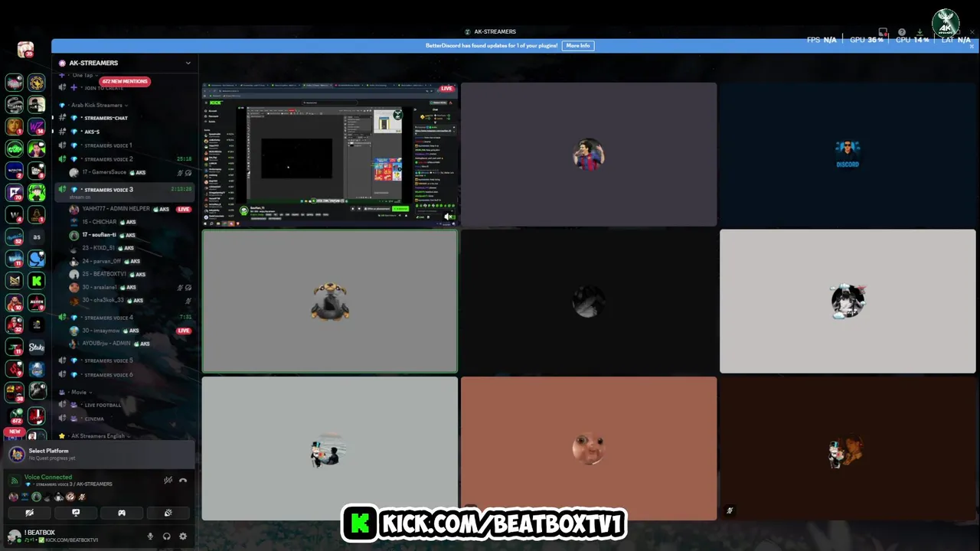Join the LIVE FOOTBALL voice channel
Screen dimensions: 980x551
125,405
